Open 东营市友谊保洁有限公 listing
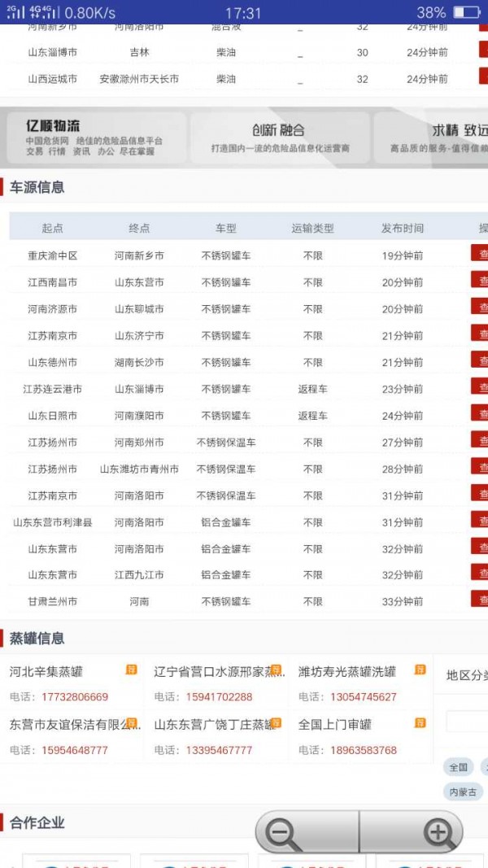This screenshot has width=488, height=868. coord(75,725)
